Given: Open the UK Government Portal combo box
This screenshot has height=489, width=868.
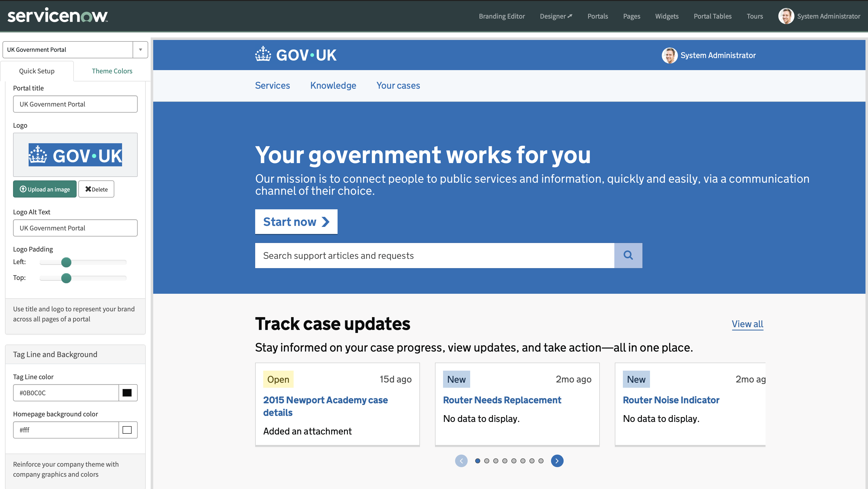Looking at the screenshot, I should point(75,50).
